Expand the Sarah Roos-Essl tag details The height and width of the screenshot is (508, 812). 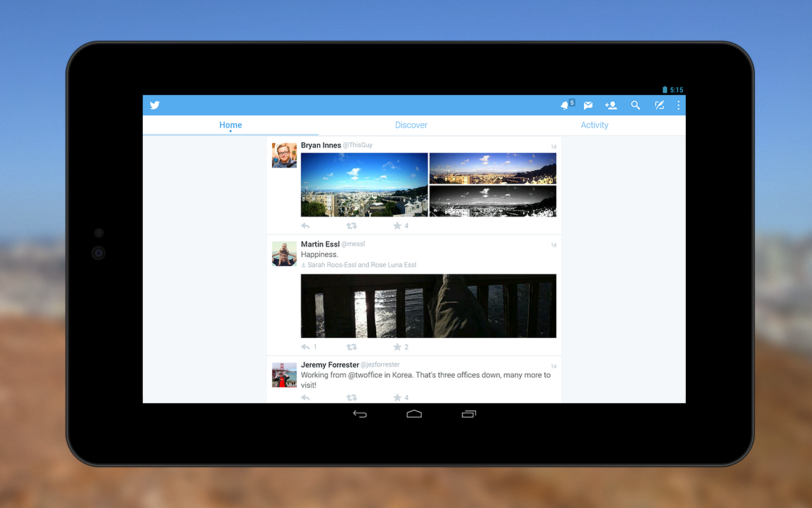pyautogui.click(x=360, y=265)
